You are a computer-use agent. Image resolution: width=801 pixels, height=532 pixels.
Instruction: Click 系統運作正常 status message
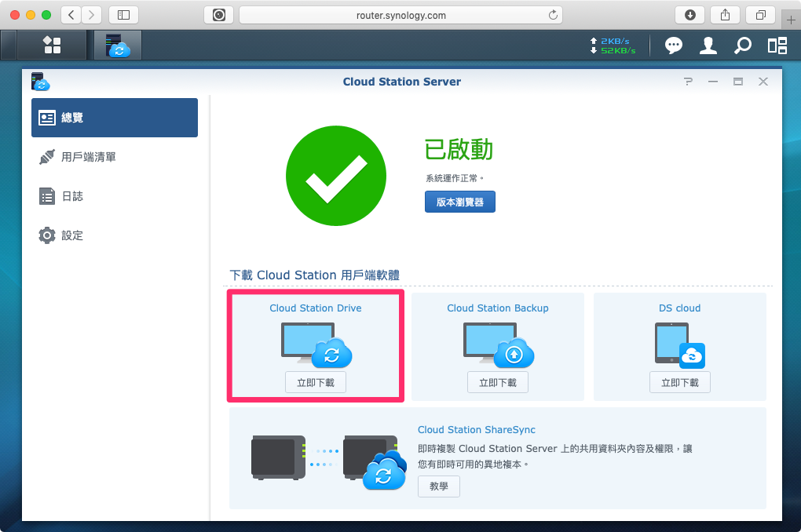pos(454,178)
